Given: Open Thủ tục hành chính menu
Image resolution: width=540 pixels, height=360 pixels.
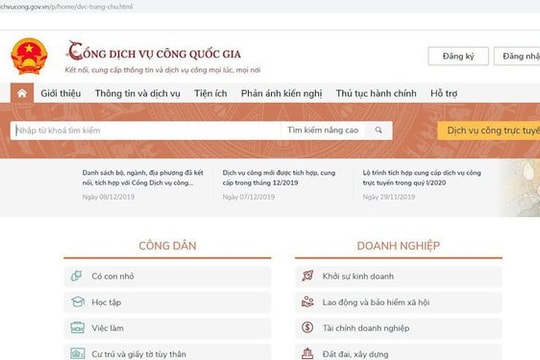Looking at the screenshot, I should [x=376, y=93].
